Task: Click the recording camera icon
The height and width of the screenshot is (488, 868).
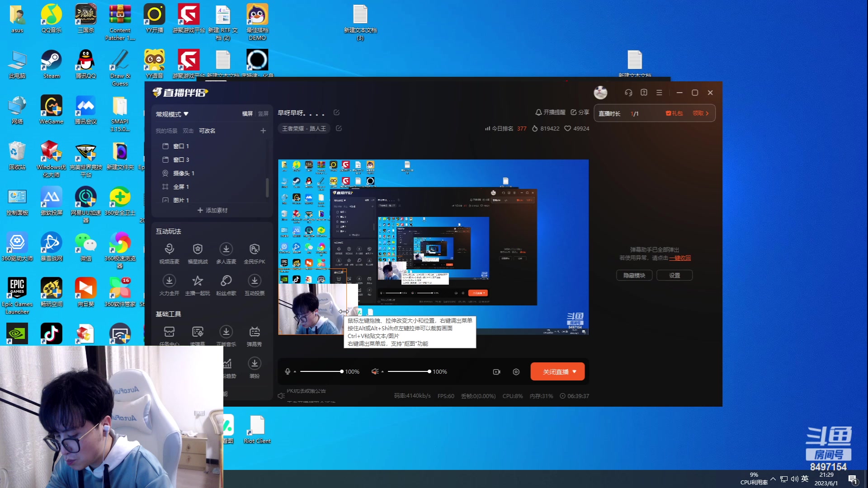Action: (x=496, y=372)
